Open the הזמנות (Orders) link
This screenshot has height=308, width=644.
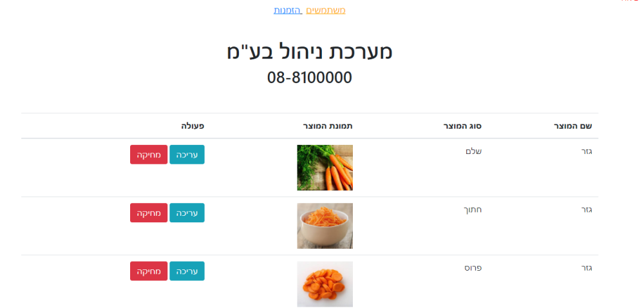tap(288, 10)
